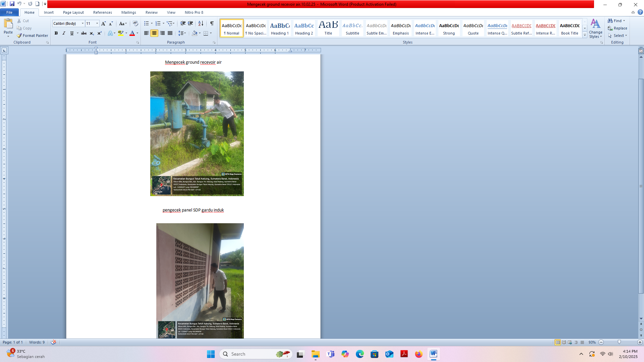Click the Paste clipboard icon

[x=8, y=24]
